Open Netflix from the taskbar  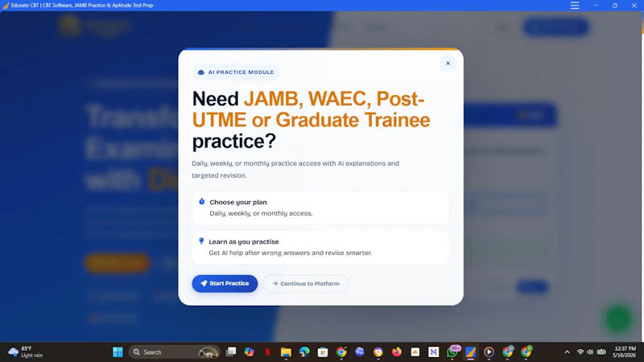pos(267,352)
